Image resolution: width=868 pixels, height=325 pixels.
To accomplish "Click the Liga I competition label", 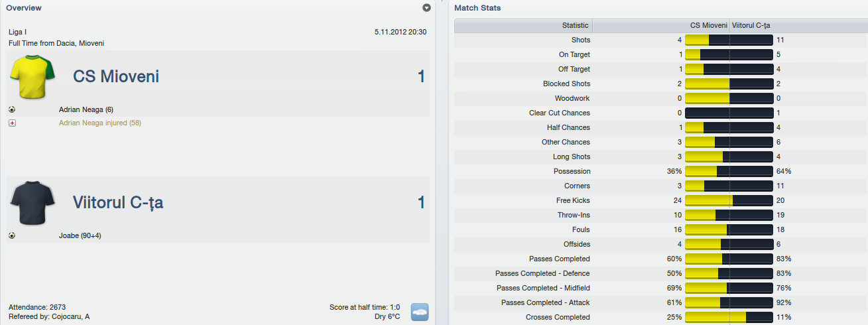I will tap(18, 32).
